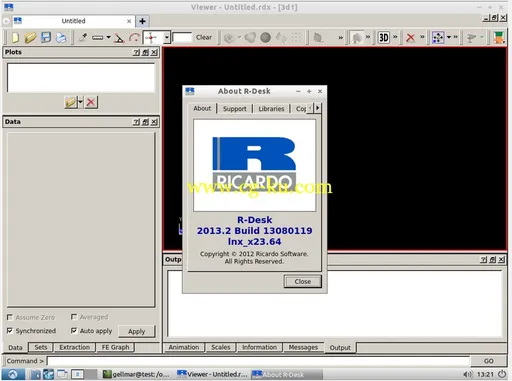Delete plot using red X in Plots panel

pyautogui.click(x=91, y=102)
